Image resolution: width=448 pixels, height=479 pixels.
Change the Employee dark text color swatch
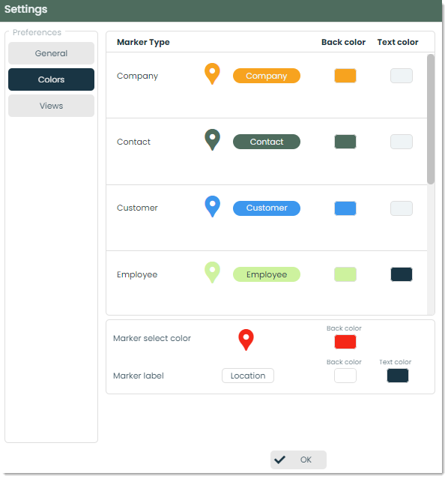pyautogui.click(x=402, y=274)
